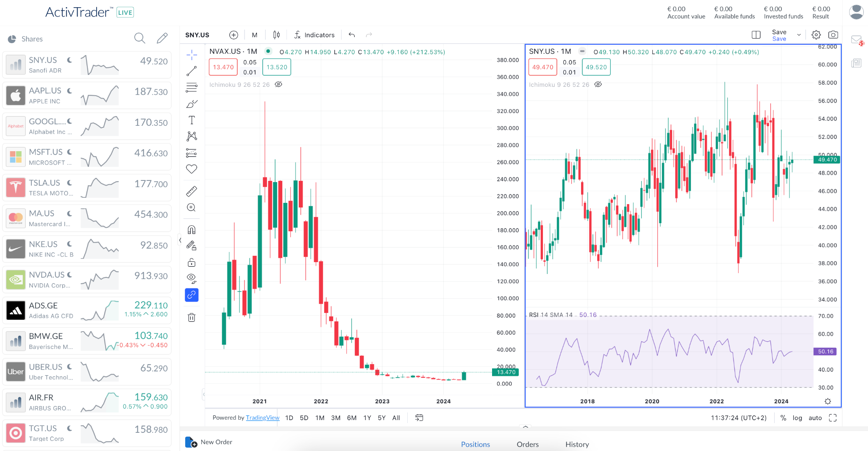Select AAPL.US in the shares list
The image size is (868, 451).
(x=87, y=95)
